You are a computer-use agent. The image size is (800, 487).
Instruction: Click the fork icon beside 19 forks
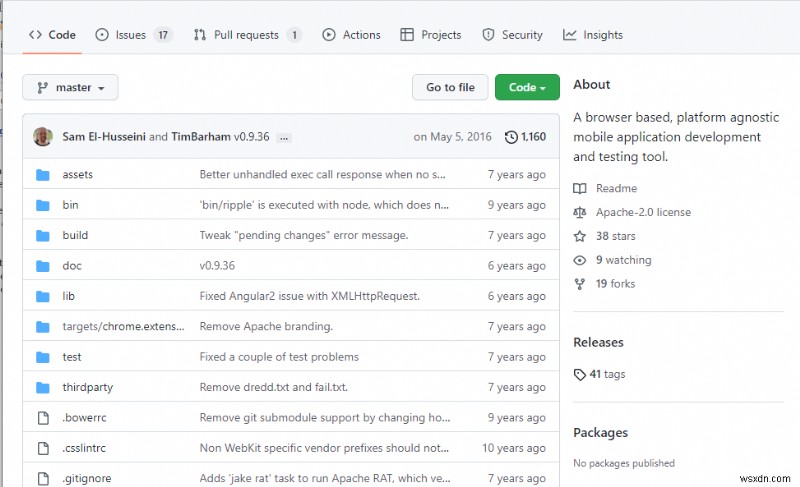pos(580,284)
